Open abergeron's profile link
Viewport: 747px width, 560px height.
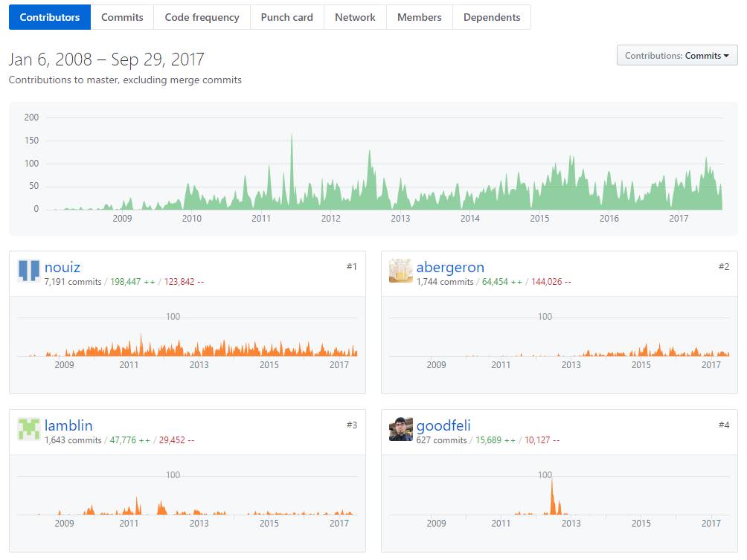(450, 267)
